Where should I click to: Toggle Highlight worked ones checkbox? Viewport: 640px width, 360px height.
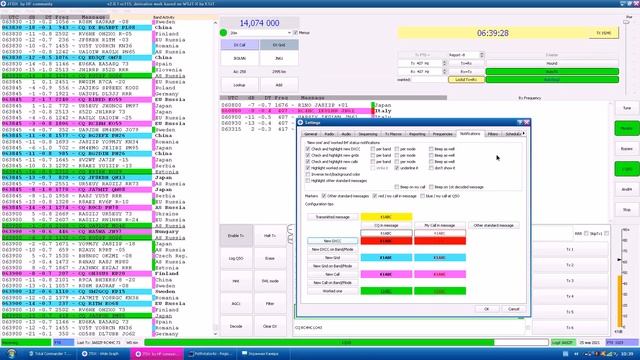[308, 168]
